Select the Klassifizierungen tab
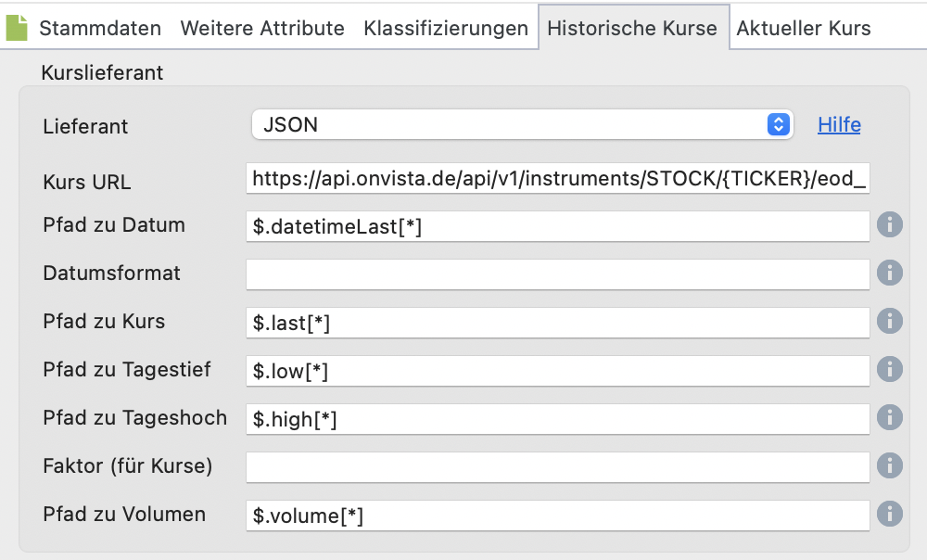The height and width of the screenshot is (560, 927). click(x=446, y=28)
